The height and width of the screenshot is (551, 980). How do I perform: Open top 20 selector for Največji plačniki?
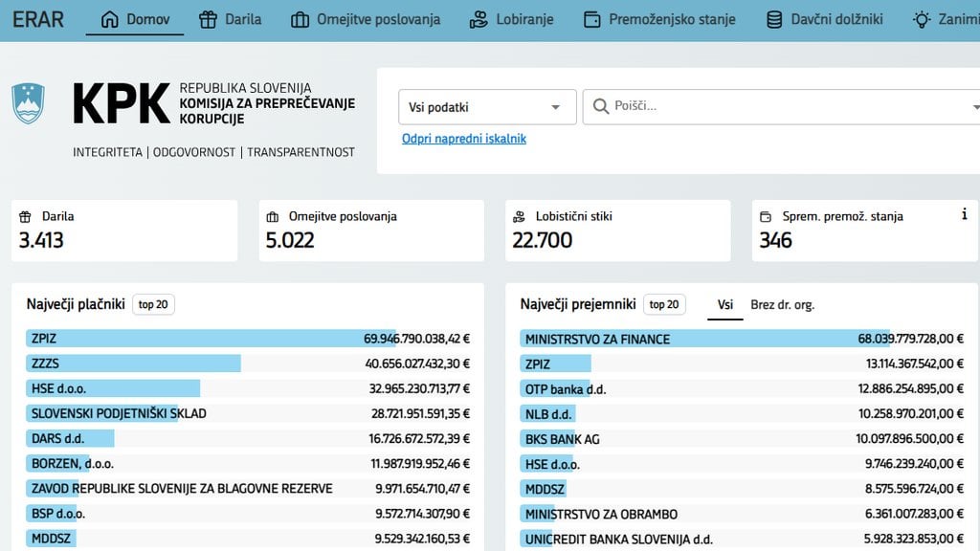[153, 305]
